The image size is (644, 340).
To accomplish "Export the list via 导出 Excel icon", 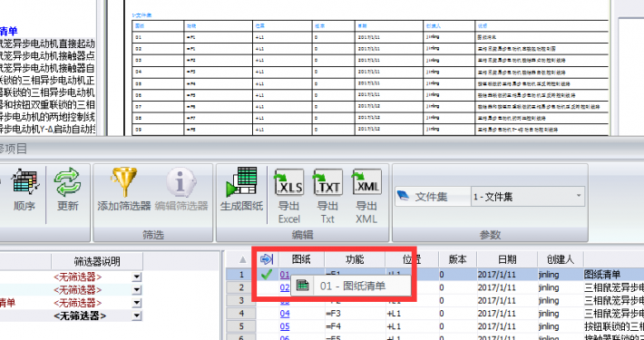I will 289,182.
